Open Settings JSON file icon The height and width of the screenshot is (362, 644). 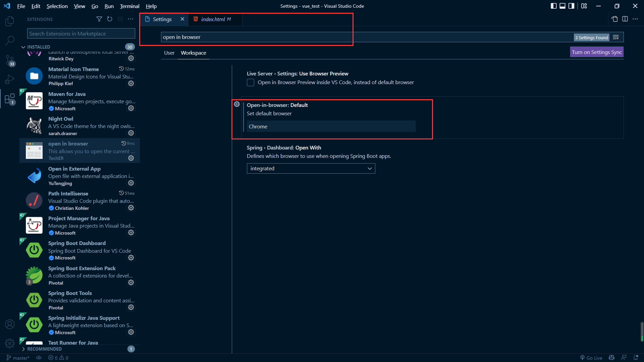pos(614,19)
